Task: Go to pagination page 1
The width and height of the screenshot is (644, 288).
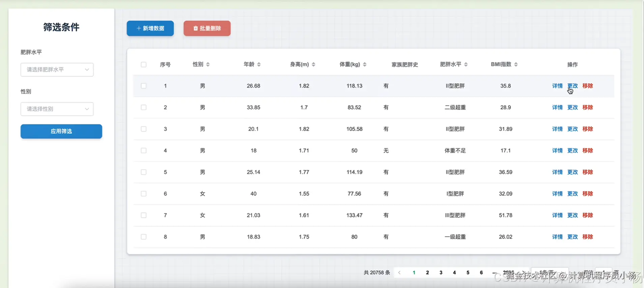Action: pyautogui.click(x=414, y=273)
